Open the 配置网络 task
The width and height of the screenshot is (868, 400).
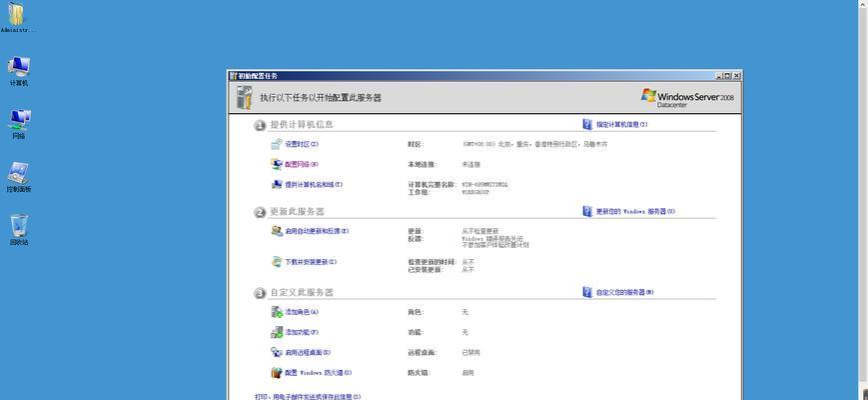click(x=301, y=164)
